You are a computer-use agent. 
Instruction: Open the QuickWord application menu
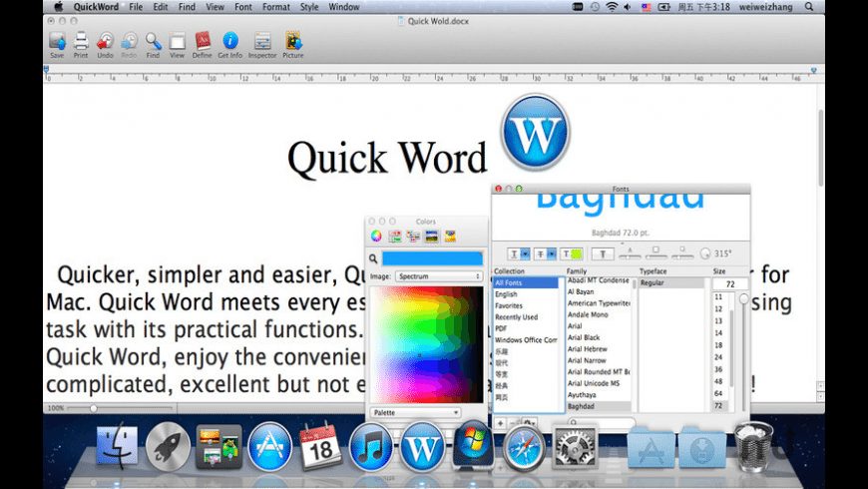coord(96,7)
